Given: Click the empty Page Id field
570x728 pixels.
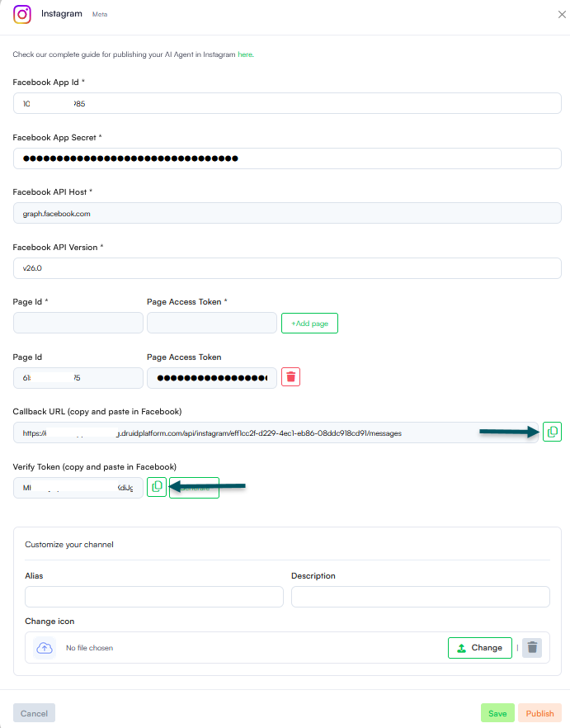Looking at the screenshot, I should pyautogui.click(x=78, y=323).
